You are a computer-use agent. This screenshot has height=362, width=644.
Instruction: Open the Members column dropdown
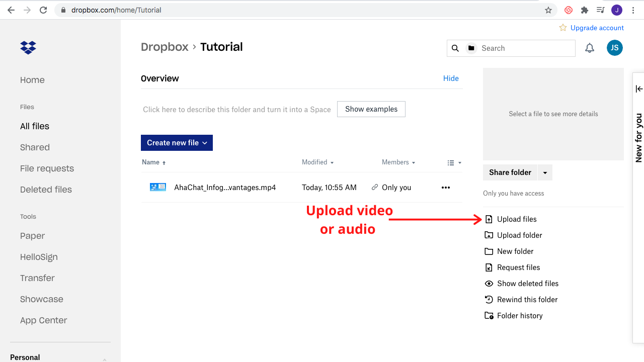pos(398,162)
